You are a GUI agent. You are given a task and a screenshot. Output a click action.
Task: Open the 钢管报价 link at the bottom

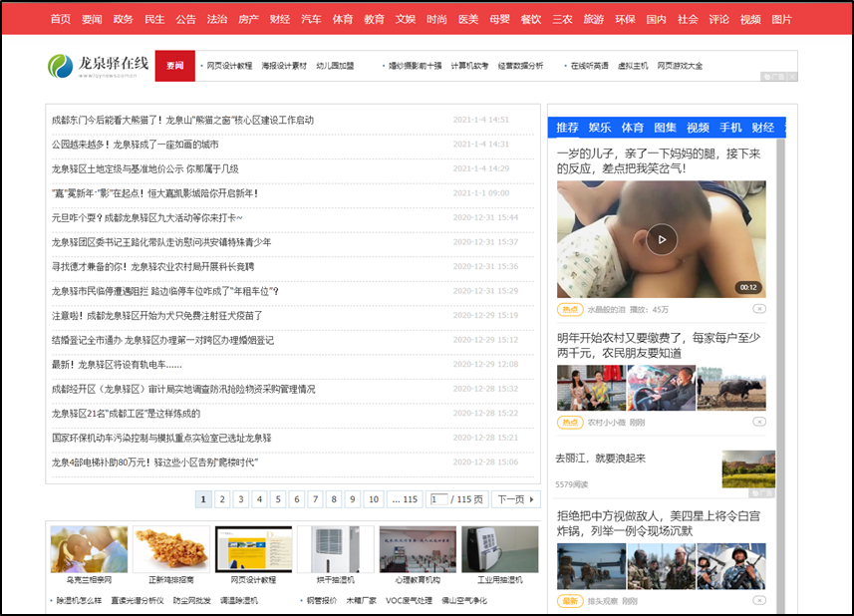(x=321, y=600)
